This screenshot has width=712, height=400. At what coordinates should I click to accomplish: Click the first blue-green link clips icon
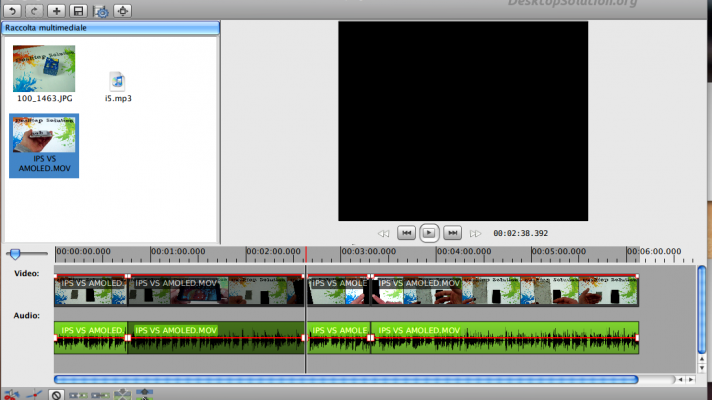[x=78, y=395]
